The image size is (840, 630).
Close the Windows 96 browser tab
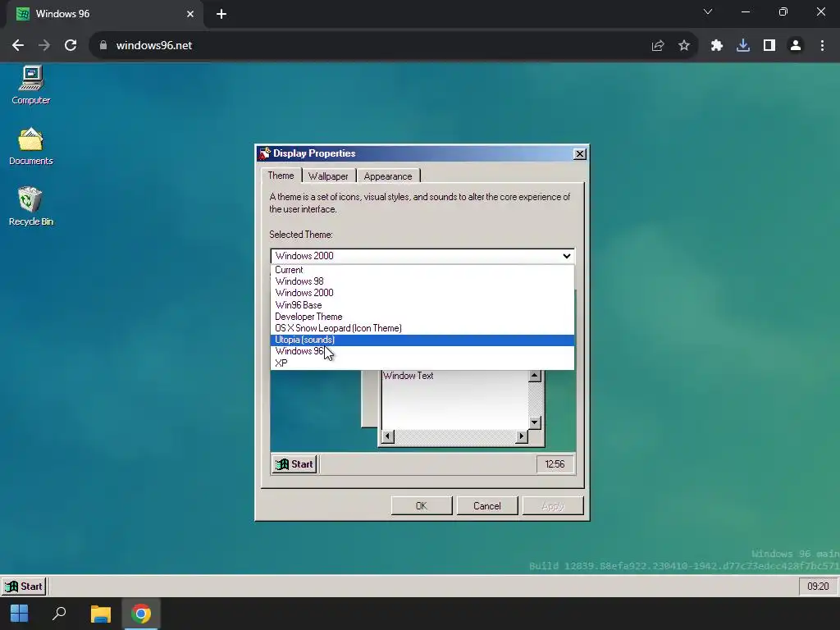click(190, 14)
